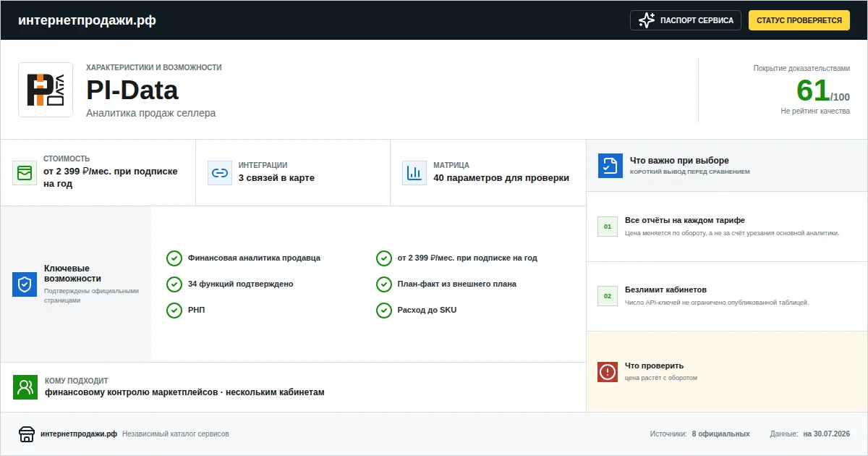Click the blue document checkmark icon
Screen dimensions: 868x456
[610, 166]
